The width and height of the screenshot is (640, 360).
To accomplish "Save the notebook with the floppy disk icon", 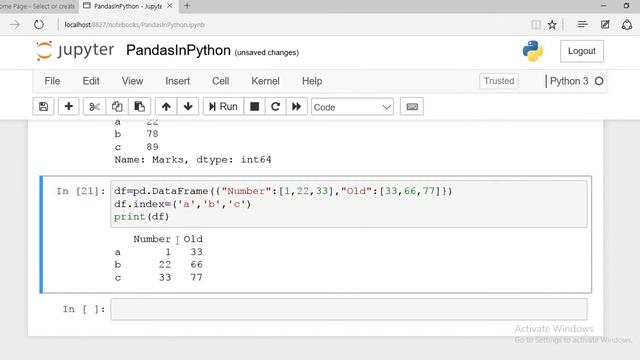I will (x=43, y=107).
